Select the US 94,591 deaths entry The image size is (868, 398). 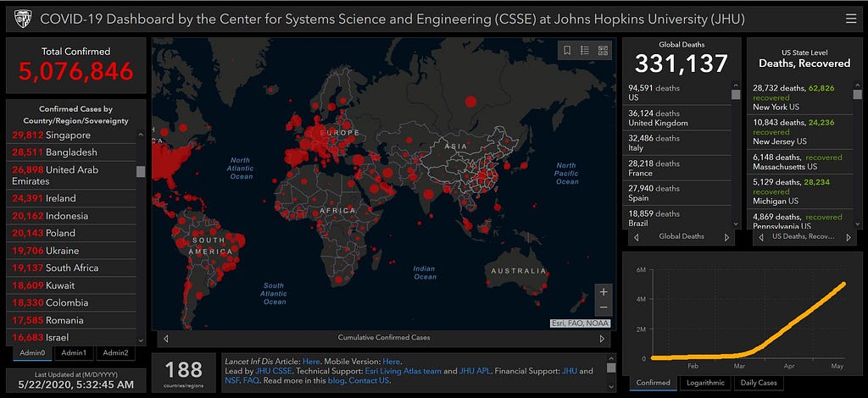677,93
